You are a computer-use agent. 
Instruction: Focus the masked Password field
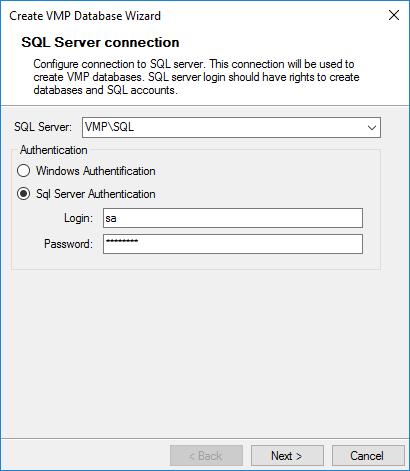click(x=233, y=244)
